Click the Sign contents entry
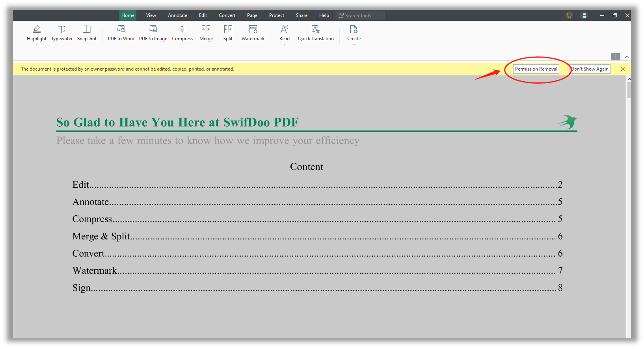 (317, 288)
